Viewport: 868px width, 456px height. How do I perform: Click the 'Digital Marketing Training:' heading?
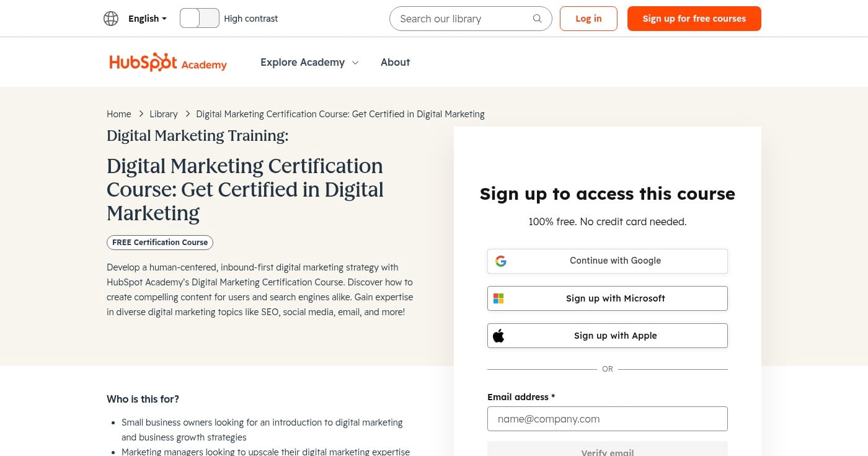pos(197,136)
